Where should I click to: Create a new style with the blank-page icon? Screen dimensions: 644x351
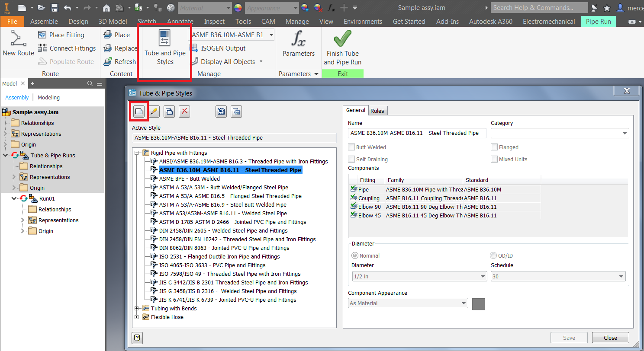(x=138, y=111)
